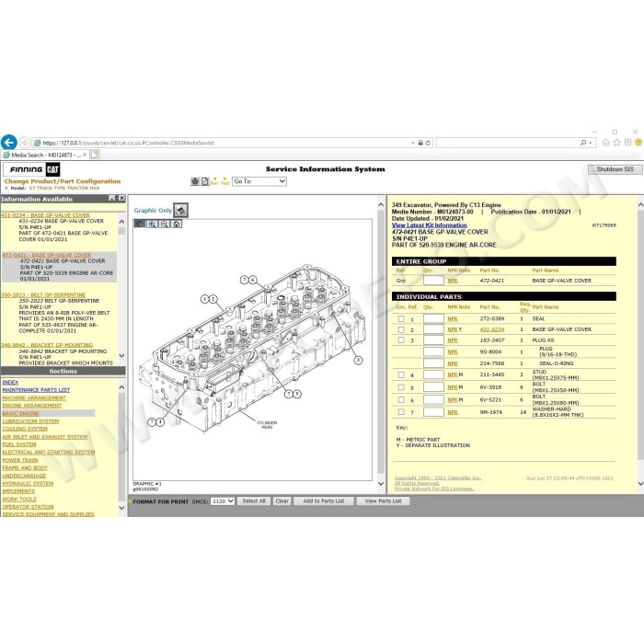644x644 pixels.
Task: Click the first icon left of Go To
Action: coord(195,181)
